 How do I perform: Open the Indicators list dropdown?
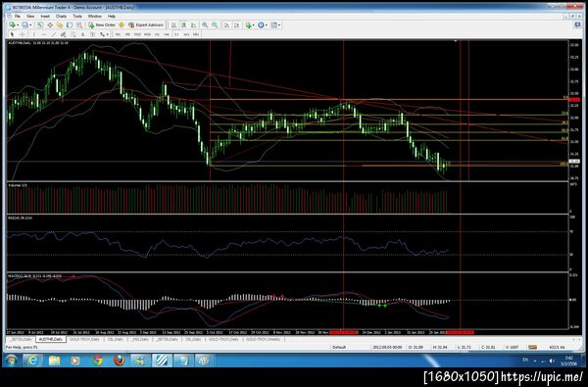(x=253, y=25)
